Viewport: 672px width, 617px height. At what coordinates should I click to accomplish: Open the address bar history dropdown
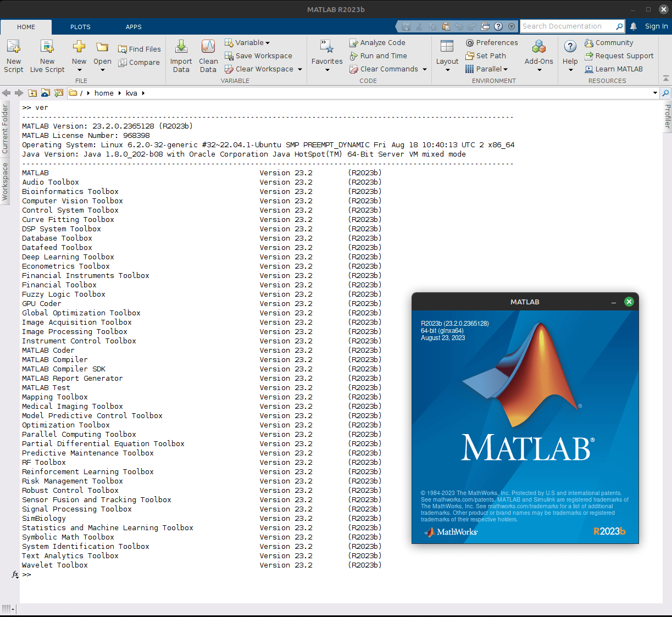(655, 93)
